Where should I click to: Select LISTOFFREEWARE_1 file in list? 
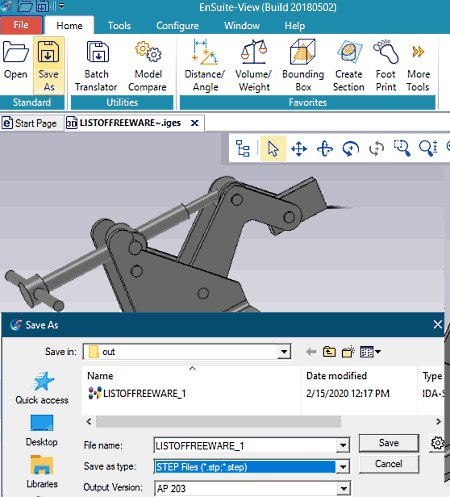click(137, 393)
